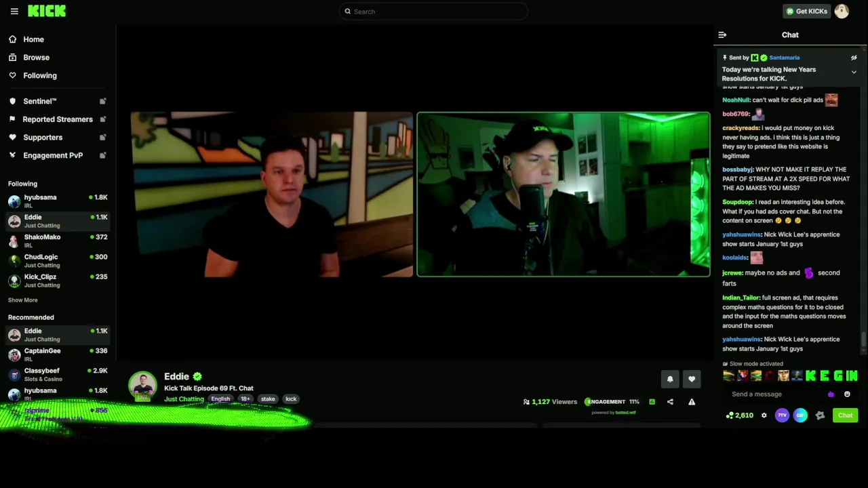
Task: Click the English tag
Action: pyautogui.click(x=220, y=399)
